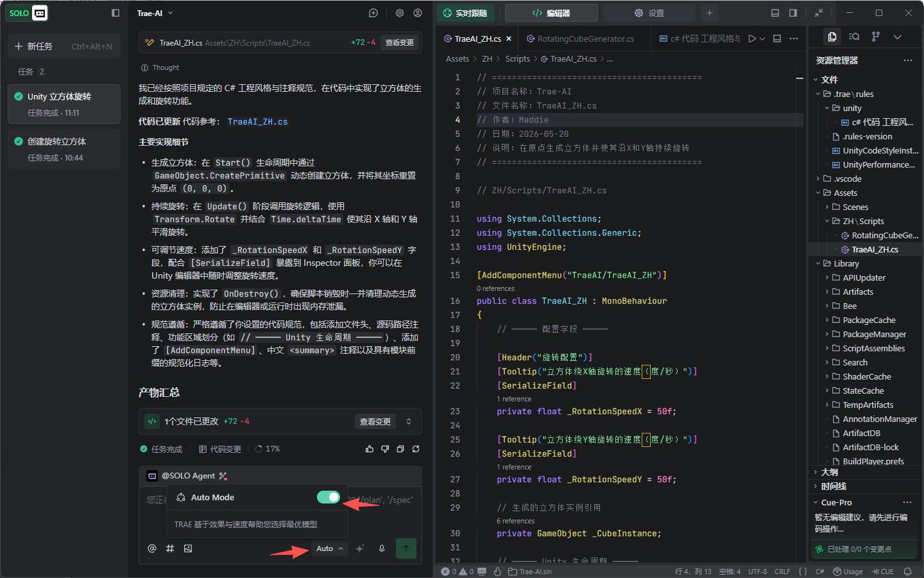The width and height of the screenshot is (924, 578).
Task: Give a thumbs up to the response
Action: tap(370, 449)
